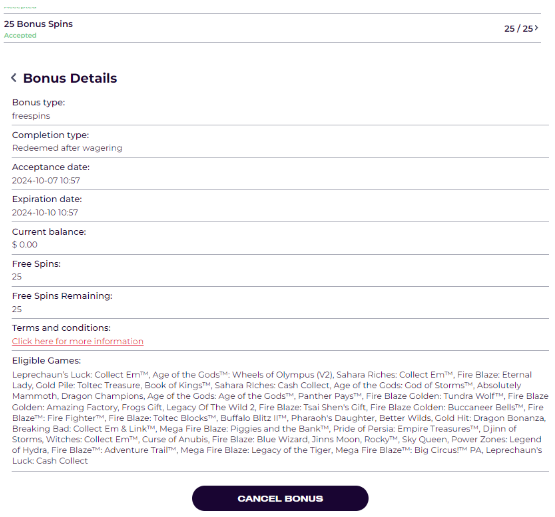
Task: Click the Completion type label
Action: point(51,135)
